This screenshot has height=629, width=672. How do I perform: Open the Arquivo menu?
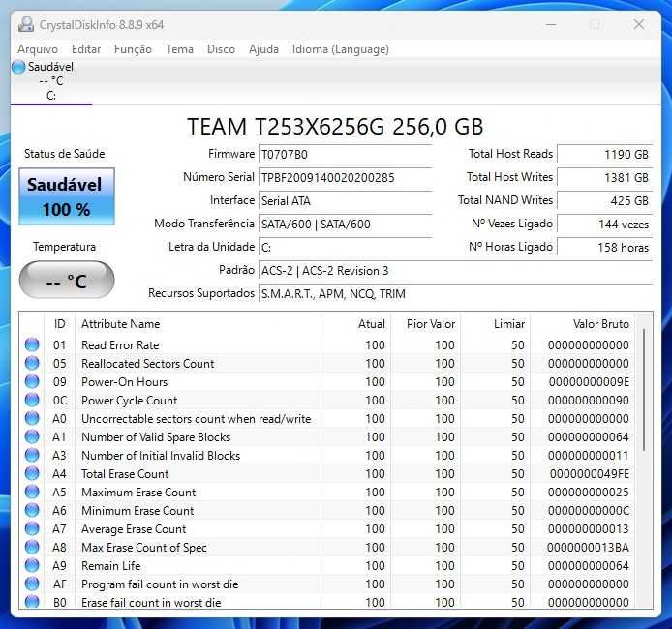tap(38, 49)
